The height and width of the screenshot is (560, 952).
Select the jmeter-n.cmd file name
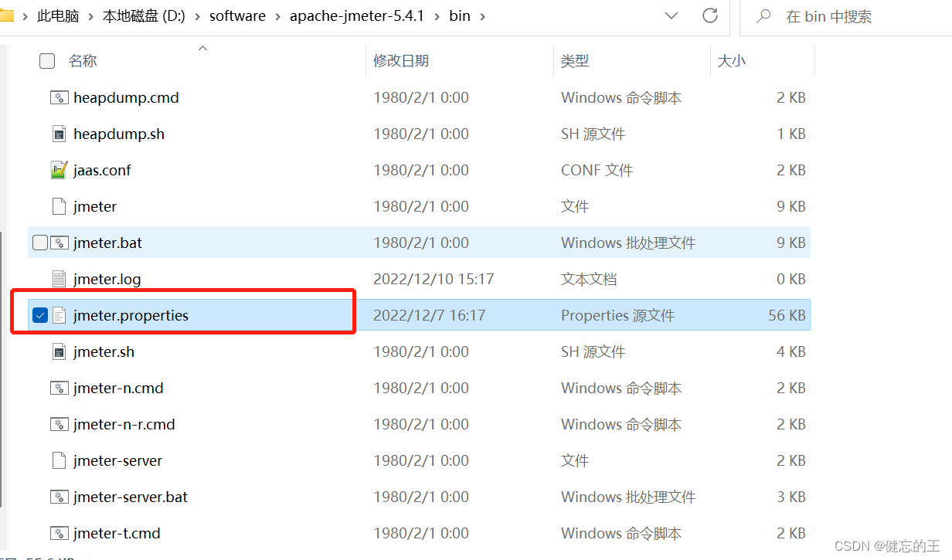118,388
